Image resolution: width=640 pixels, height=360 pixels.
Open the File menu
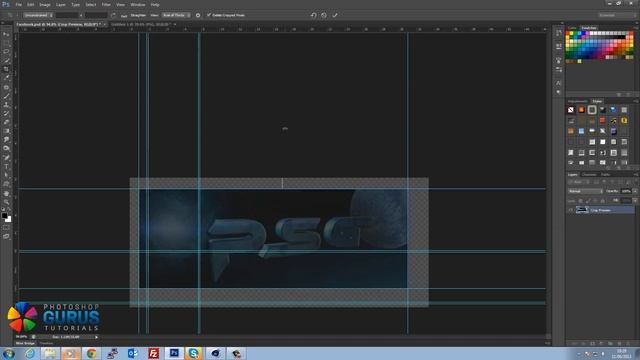click(18, 4)
